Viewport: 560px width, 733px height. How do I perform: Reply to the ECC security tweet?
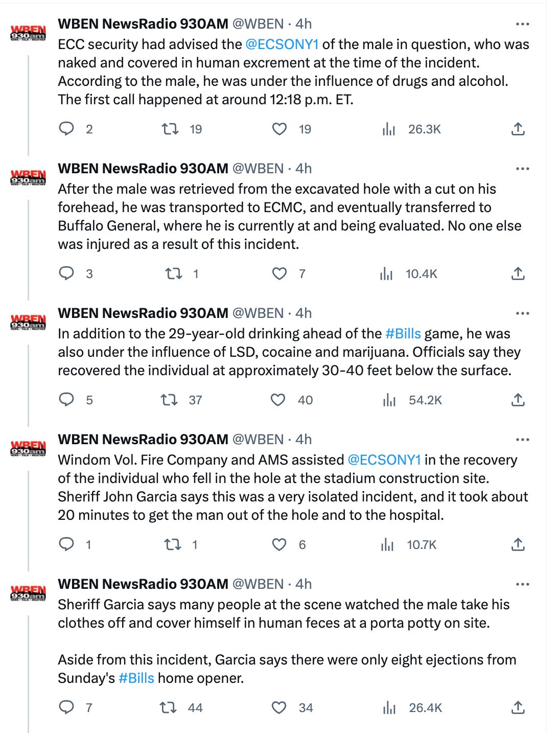[x=67, y=129]
